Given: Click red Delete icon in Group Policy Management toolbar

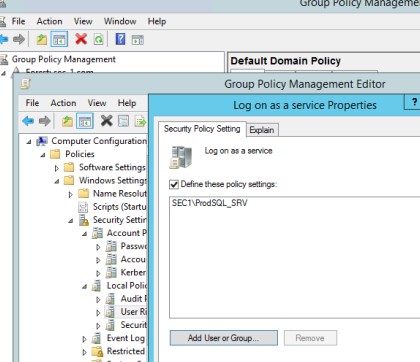Looking at the screenshot, I should point(81,39).
